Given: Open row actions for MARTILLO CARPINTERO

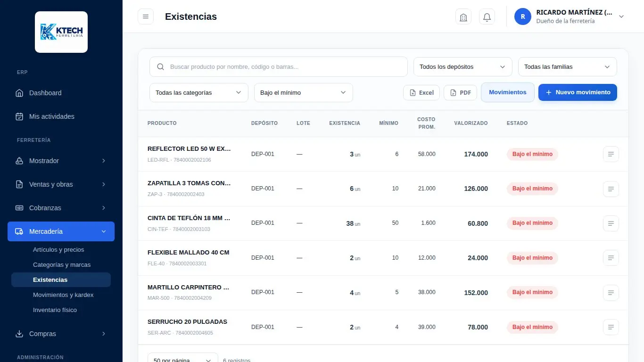Looking at the screenshot, I should (611, 293).
